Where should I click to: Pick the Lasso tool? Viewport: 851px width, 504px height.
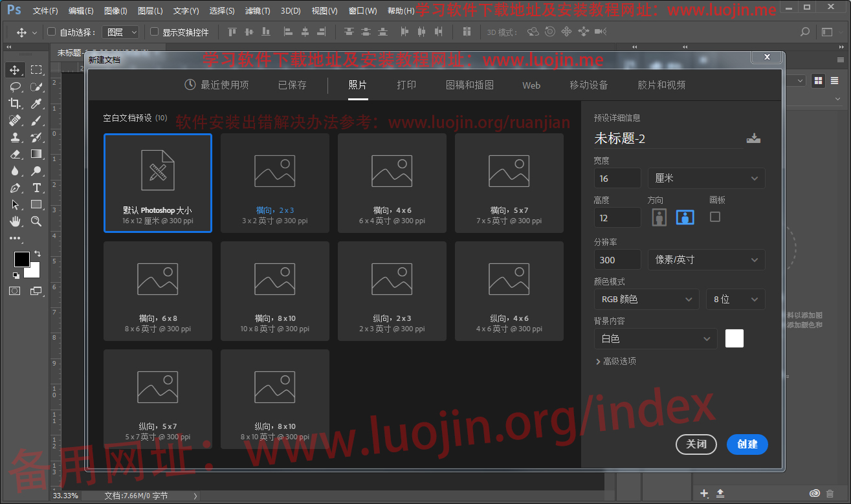pyautogui.click(x=15, y=87)
